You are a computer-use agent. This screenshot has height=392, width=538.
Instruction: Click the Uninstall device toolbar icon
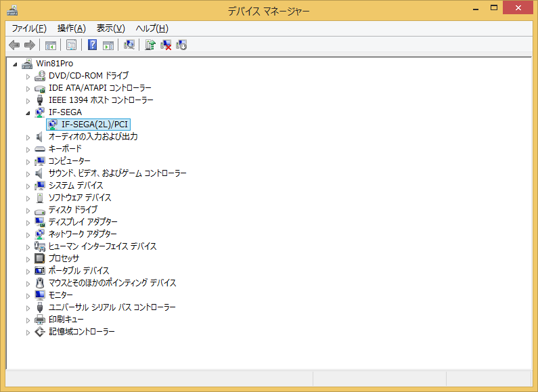coord(166,45)
